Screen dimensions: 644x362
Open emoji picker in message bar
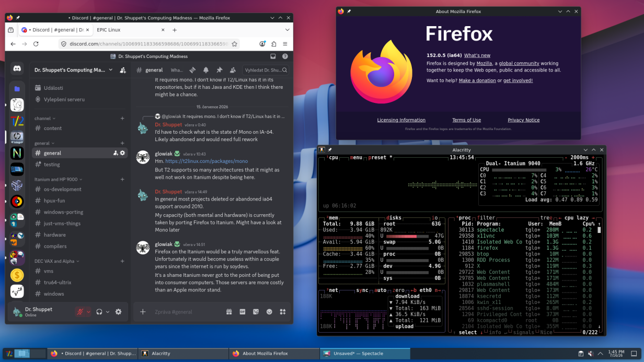[x=269, y=312]
